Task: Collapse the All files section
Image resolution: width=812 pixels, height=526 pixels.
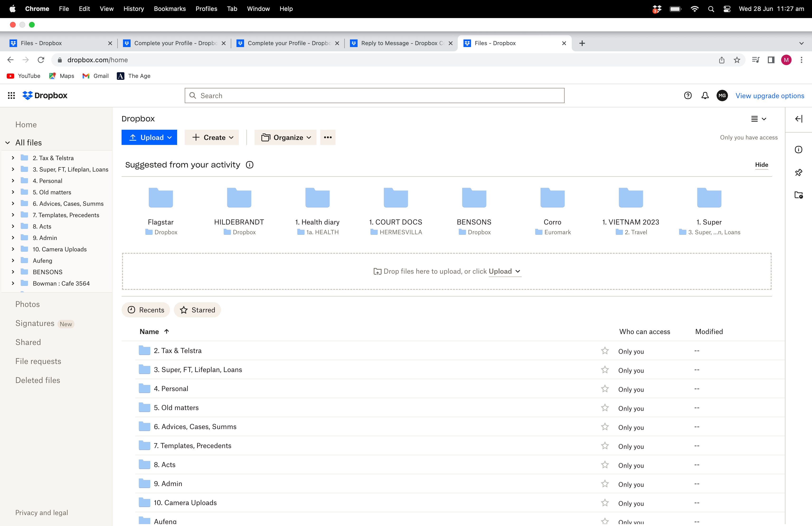Action: [x=8, y=143]
